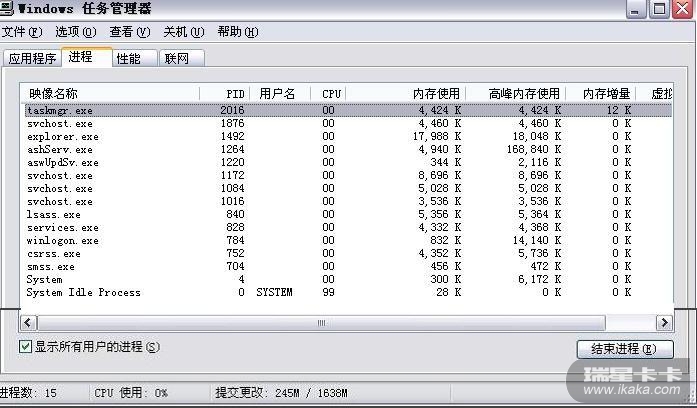Select the aswUpdSv.exe process
Viewport: 697px width, 408px height.
click(348, 162)
